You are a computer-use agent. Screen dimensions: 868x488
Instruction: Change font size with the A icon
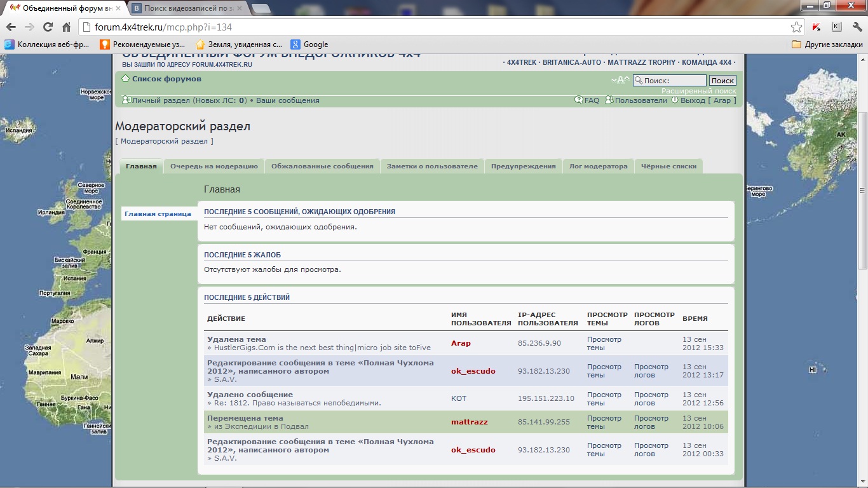(x=620, y=80)
